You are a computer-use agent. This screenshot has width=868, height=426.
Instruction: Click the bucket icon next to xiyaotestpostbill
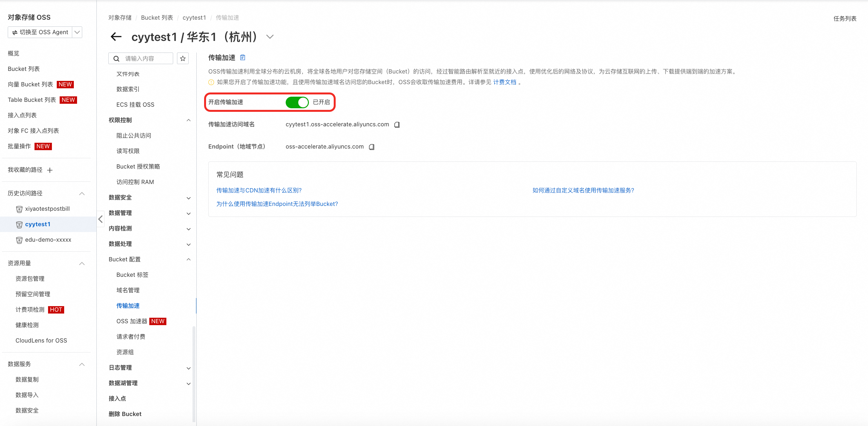[x=19, y=209]
